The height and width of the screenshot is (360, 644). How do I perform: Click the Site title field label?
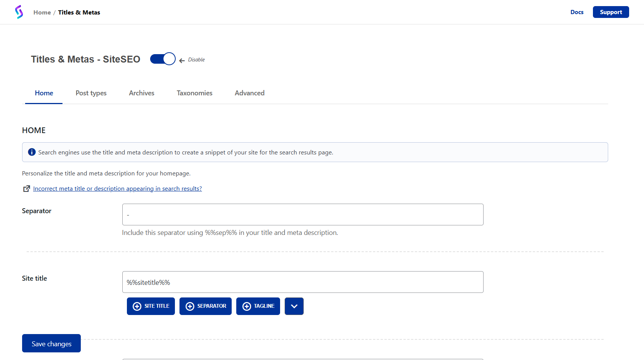[35, 278]
